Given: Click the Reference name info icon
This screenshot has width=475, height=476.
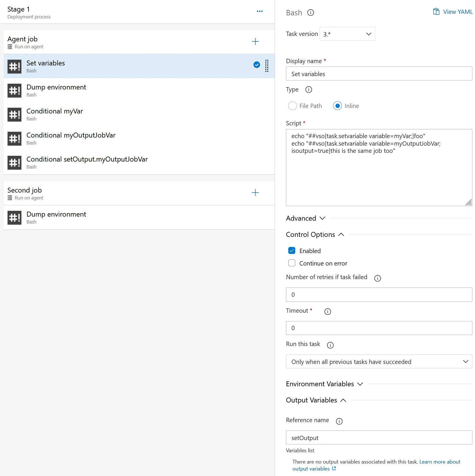Looking at the screenshot, I should 339,421.
